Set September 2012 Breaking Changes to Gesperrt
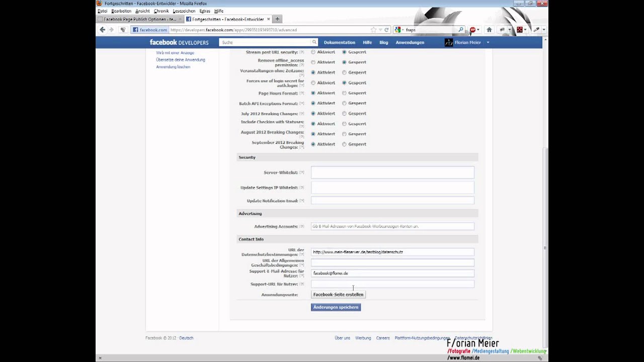This screenshot has width=644, height=362. click(x=344, y=144)
